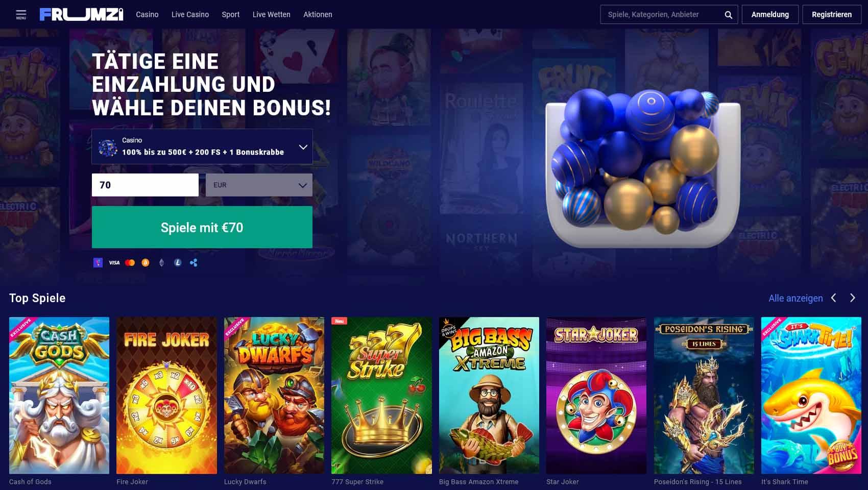868x490 pixels.
Task: Click the Frumzi logo
Action: pyautogui.click(x=81, y=14)
